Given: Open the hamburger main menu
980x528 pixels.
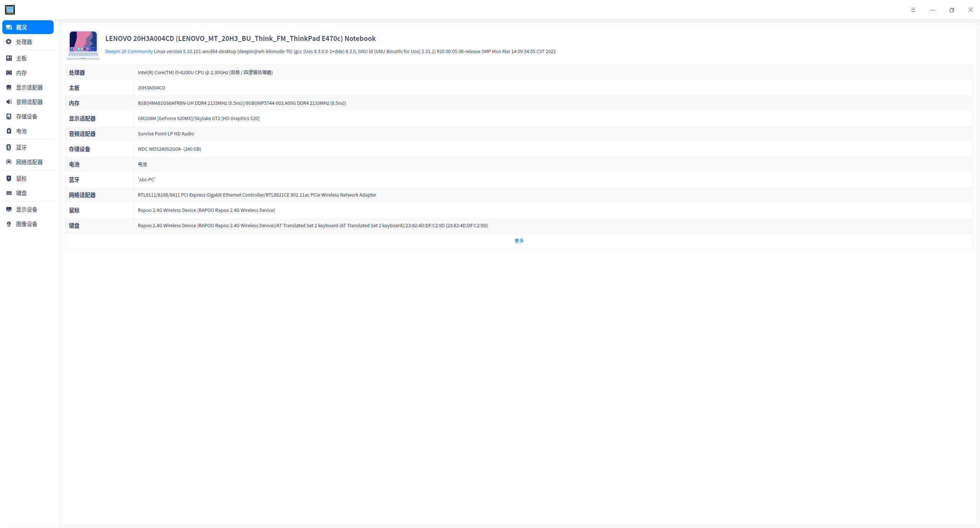Looking at the screenshot, I should point(914,10).
